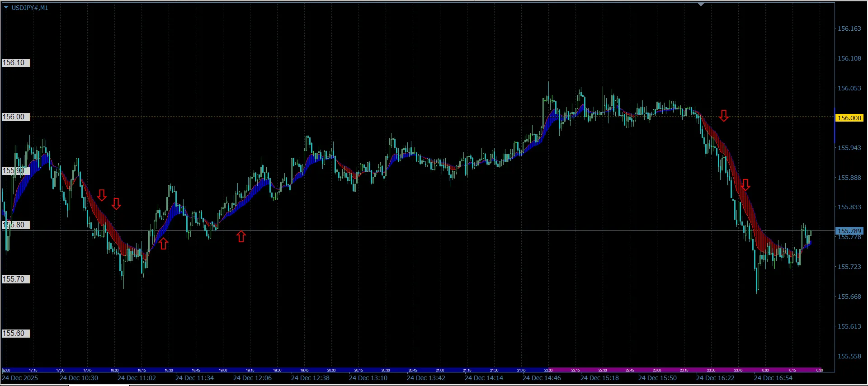Viewport: 868px width, 386px height.
Task: Select the 24 Dec 12:38 time label
Action: [x=310, y=378]
